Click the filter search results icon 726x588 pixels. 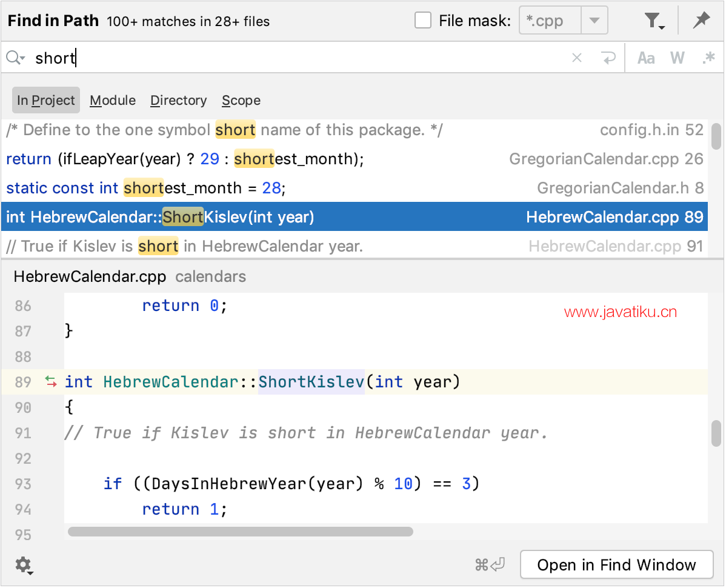point(654,21)
